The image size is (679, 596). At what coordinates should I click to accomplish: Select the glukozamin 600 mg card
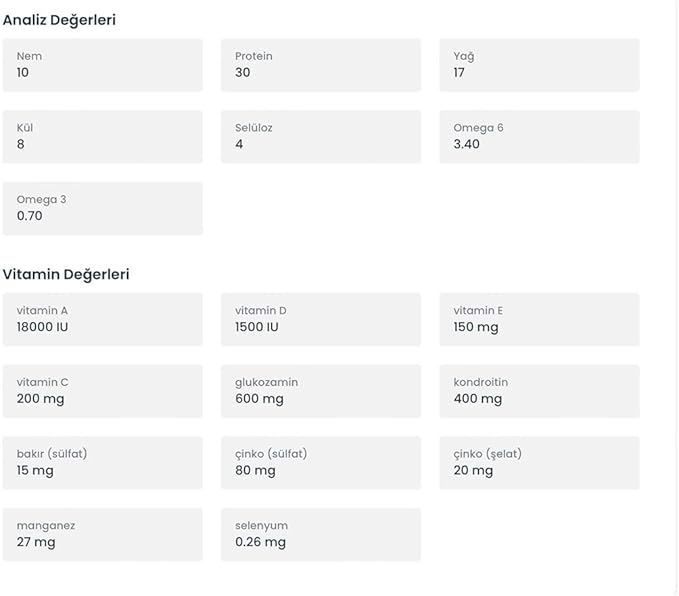320,391
